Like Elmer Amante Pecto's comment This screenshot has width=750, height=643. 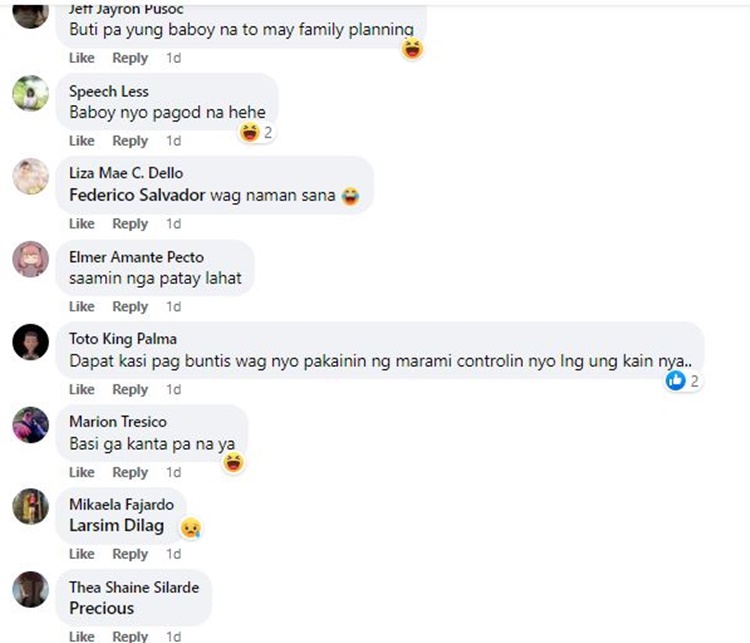coord(82,307)
